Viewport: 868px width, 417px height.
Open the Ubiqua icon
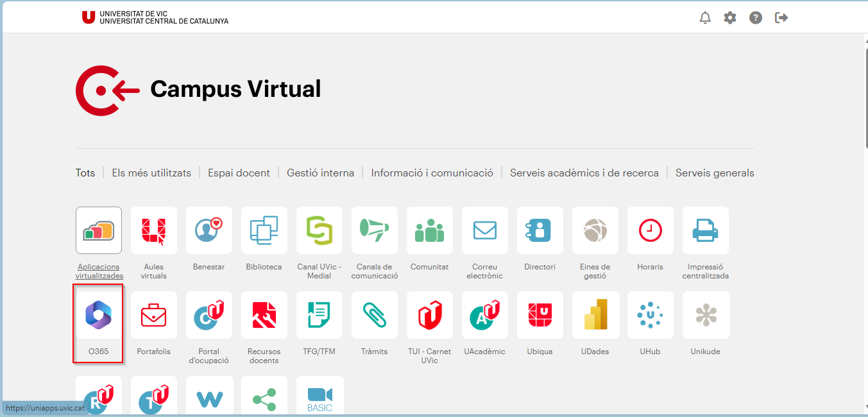tap(540, 315)
